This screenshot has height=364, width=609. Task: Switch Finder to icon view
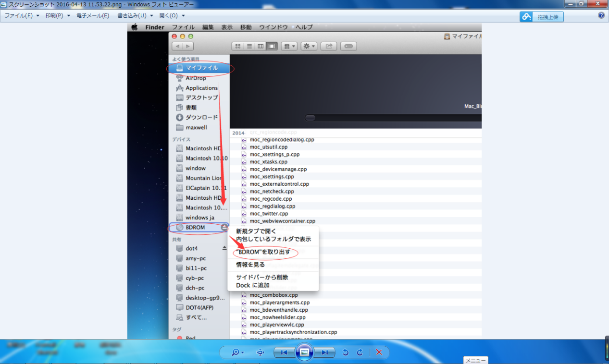[238, 46]
